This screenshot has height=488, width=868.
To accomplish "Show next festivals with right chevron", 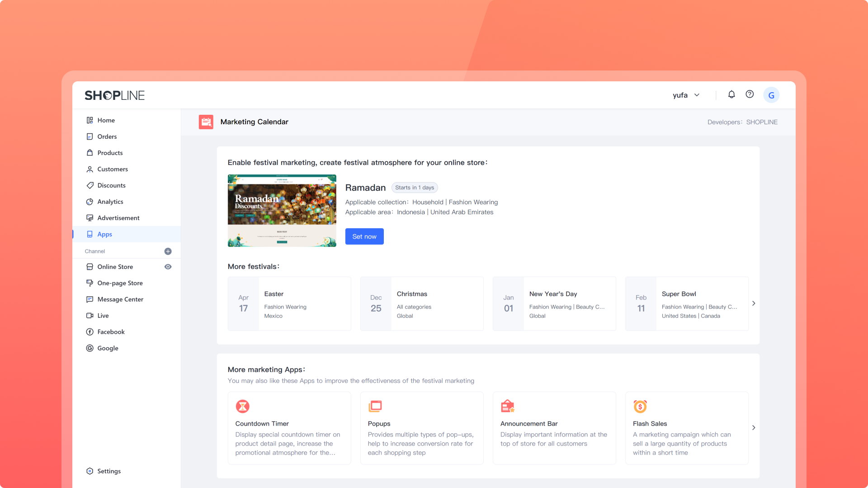I will pyautogui.click(x=754, y=304).
